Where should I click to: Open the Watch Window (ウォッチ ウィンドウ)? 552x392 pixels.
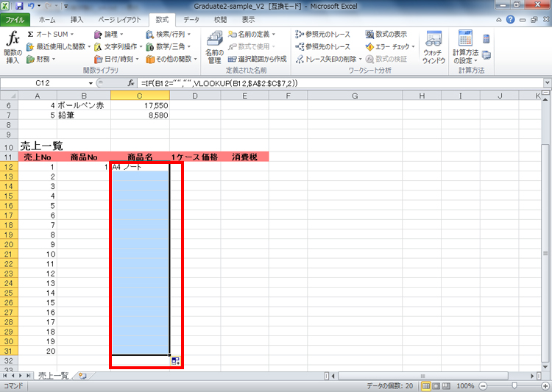[434, 48]
